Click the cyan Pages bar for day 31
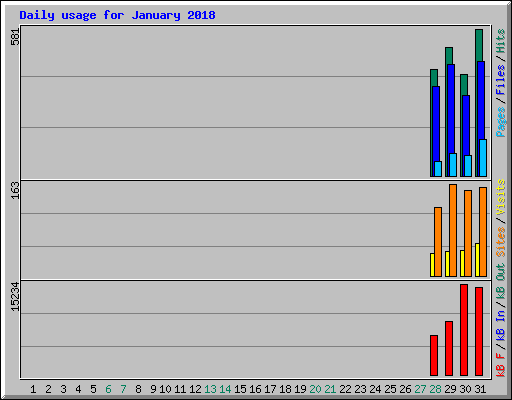512x400 pixels. point(483,158)
